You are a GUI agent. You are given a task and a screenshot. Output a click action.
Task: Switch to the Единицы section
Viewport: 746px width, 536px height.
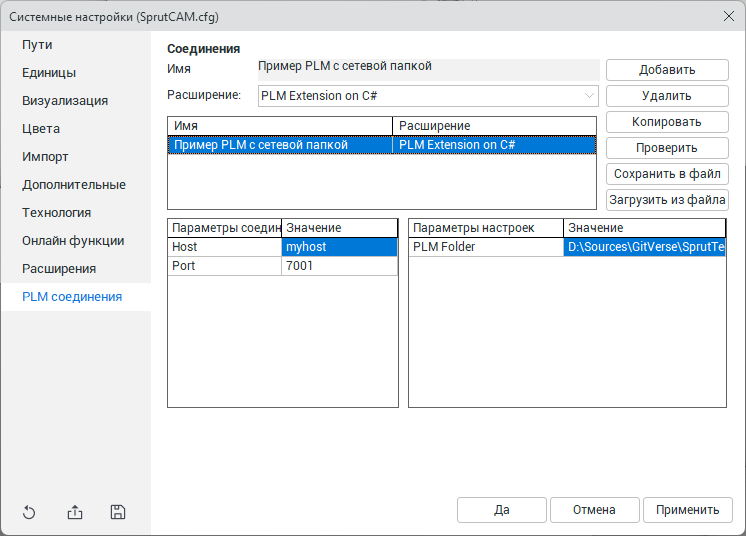tap(49, 73)
